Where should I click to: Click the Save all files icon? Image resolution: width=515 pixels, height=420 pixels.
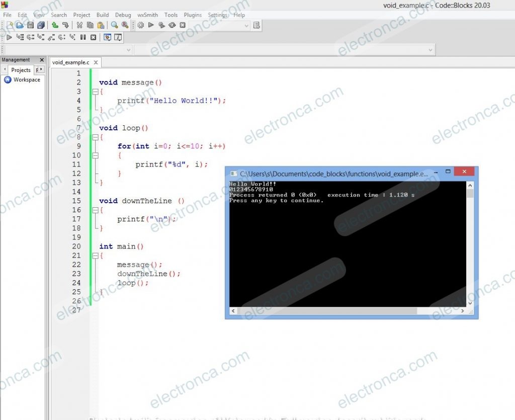[x=41, y=25]
